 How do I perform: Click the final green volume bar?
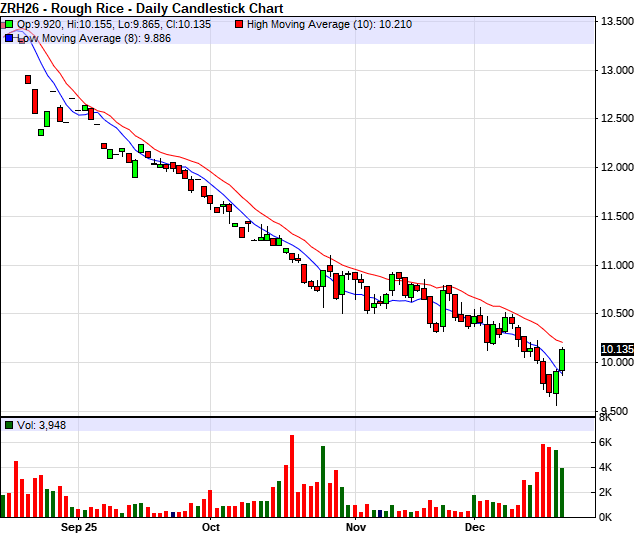coord(563,492)
